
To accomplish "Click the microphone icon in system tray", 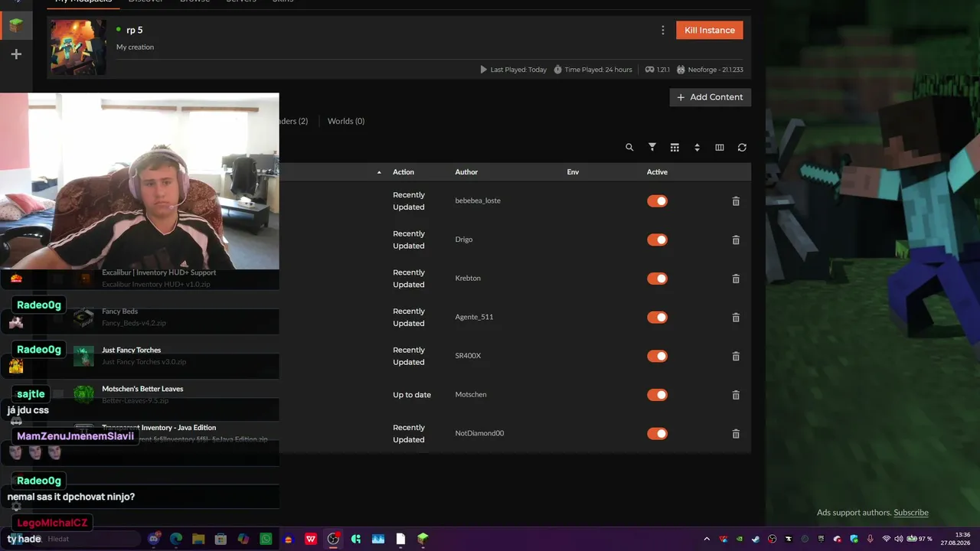I will click(x=871, y=539).
